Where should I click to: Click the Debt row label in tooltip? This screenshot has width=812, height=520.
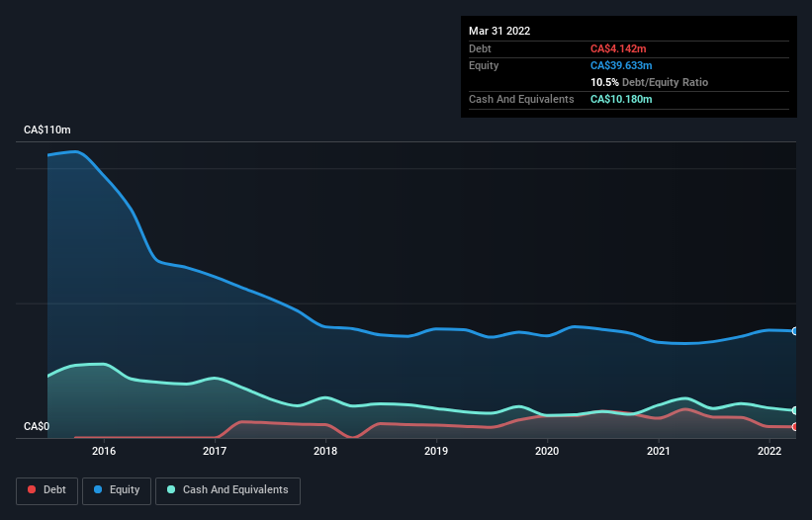tap(480, 48)
